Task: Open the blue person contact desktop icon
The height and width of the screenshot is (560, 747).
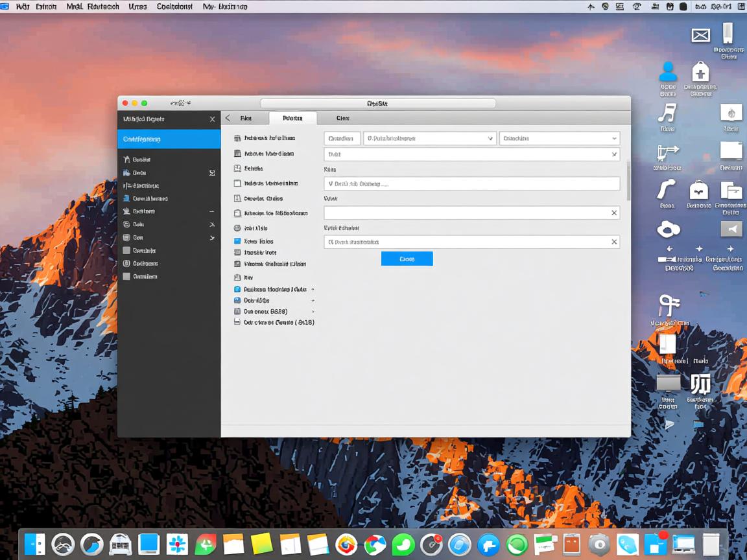Action: click(667, 71)
